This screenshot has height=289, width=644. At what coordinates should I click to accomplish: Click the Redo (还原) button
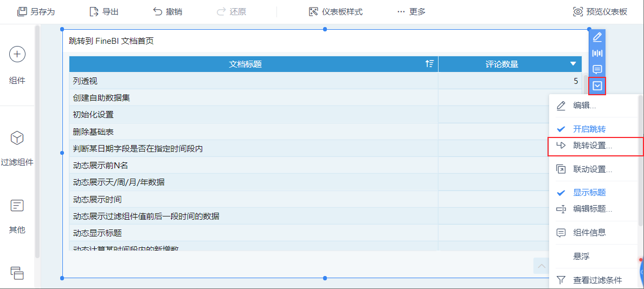(x=231, y=11)
